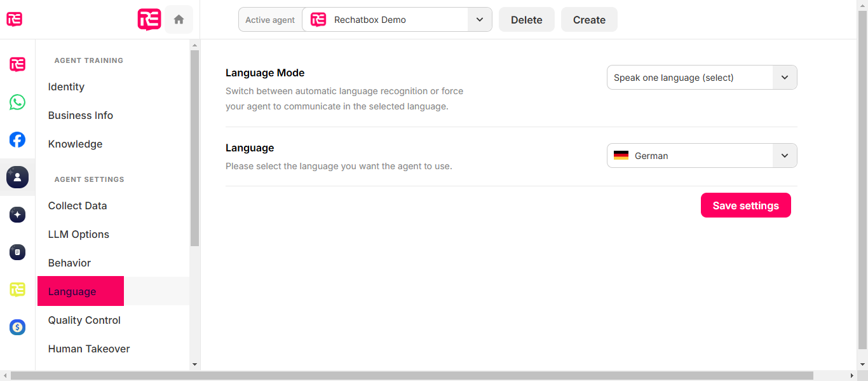Viewport: 868px width, 381px height.
Task: Open the Facebook channel icon in sidebar
Action: [17, 140]
